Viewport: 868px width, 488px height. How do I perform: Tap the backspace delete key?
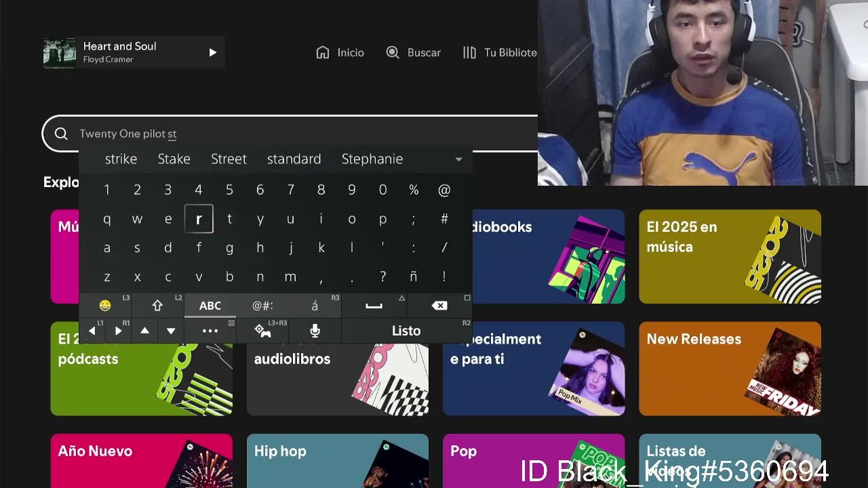439,306
